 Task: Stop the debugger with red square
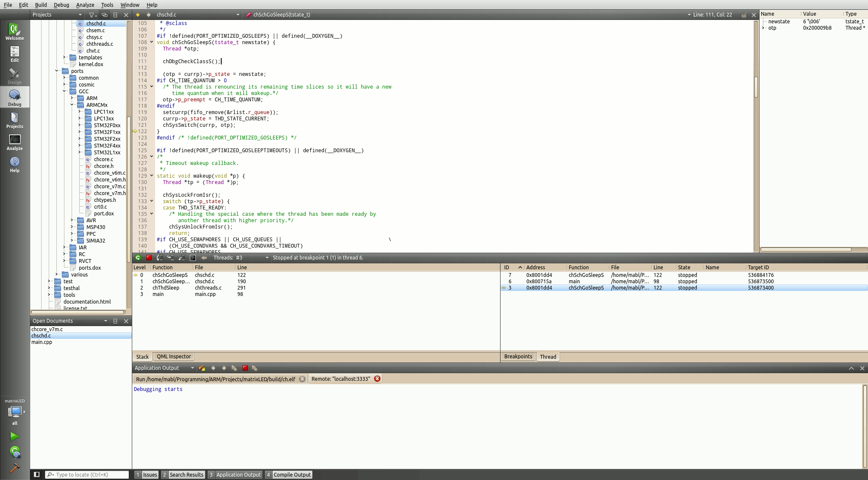pyautogui.click(x=149, y=257)
